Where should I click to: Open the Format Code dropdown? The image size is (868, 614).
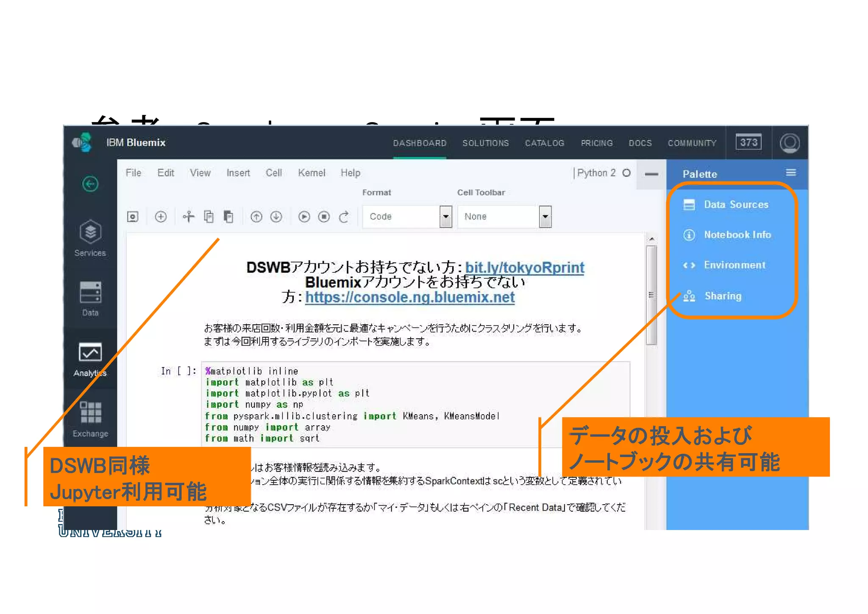407,217
